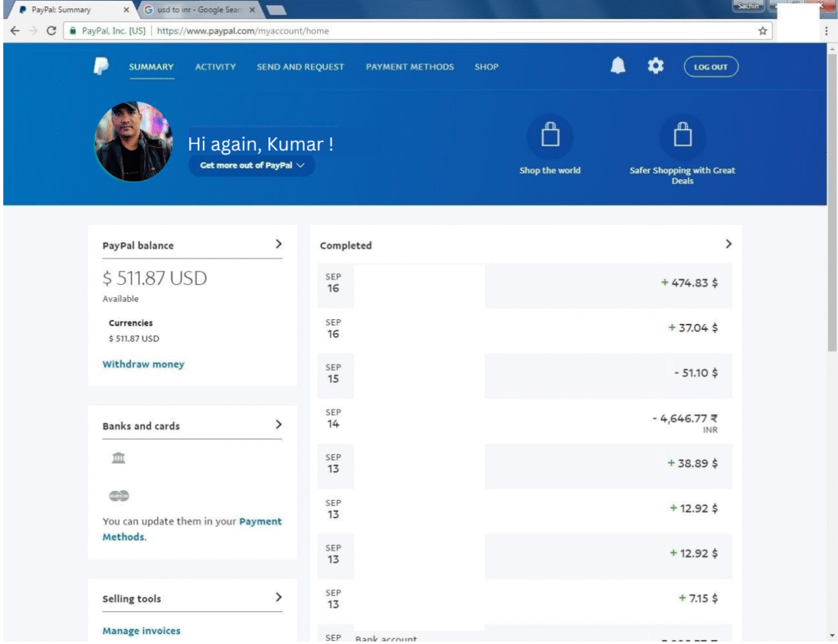The height and width of the screenshot is (644, 838).
Task: Expand the Completed transactions arrow
Action: pyautogui.click(x=728, y=244)
